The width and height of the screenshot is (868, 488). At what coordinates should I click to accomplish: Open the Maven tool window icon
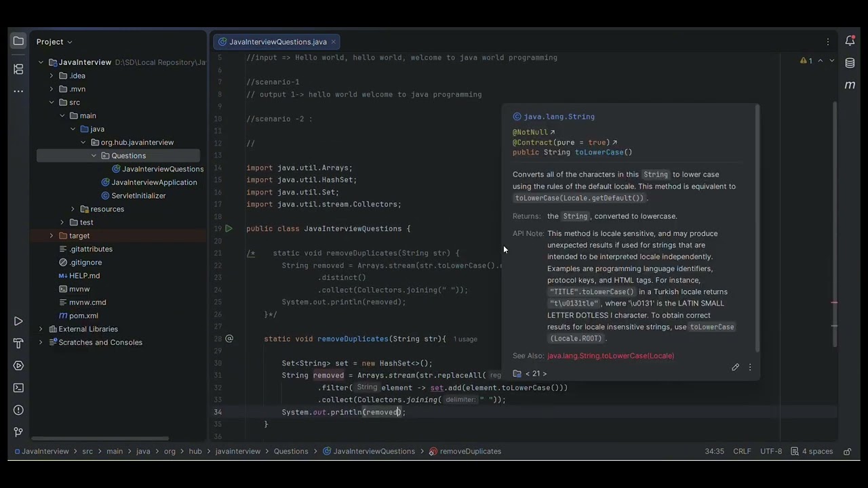(x=850, y=85)
